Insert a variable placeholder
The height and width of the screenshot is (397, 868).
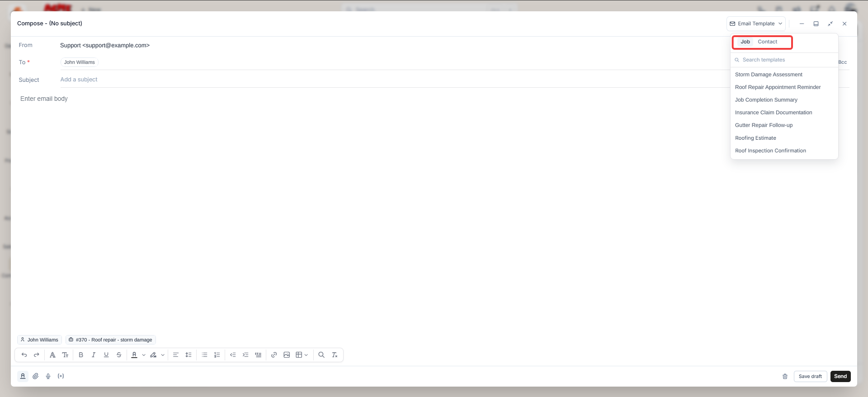click(61, 376)
